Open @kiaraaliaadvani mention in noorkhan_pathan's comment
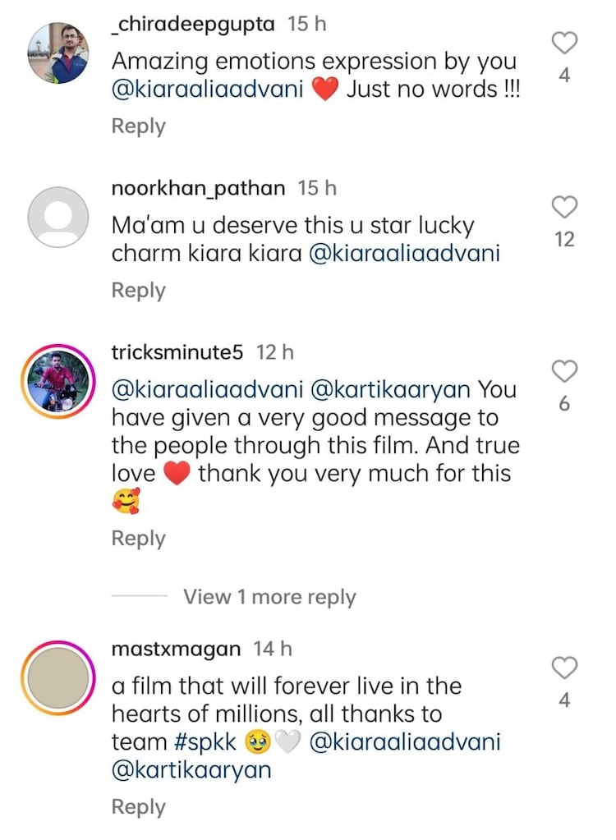Screen dimensions: 616x840 pyautogui.click(x=404, y=254)
